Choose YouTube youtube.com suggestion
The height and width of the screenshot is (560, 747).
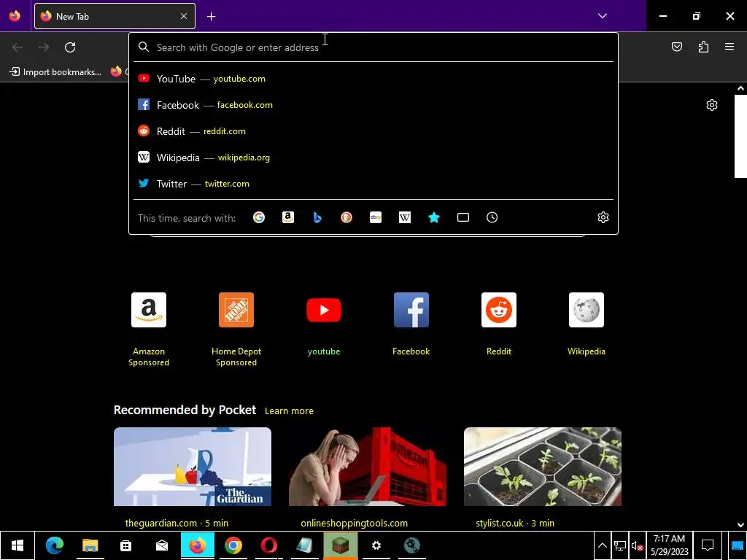(x=373, y=79)
